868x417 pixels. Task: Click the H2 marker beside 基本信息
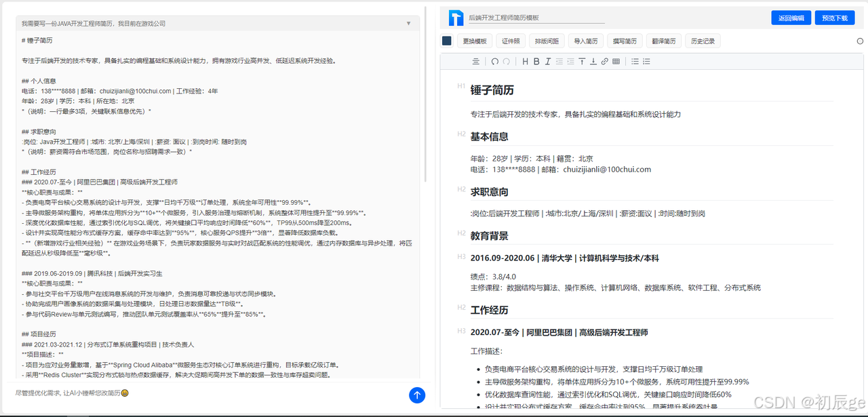461,134
